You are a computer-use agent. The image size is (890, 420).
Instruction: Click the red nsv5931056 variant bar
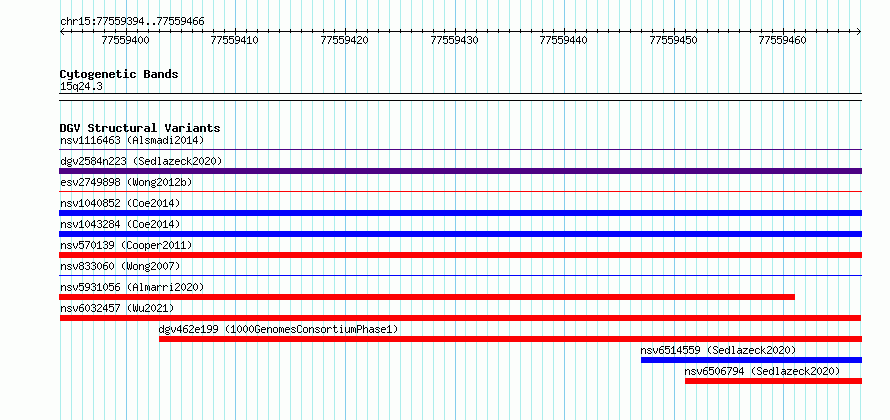coord(427,297)
